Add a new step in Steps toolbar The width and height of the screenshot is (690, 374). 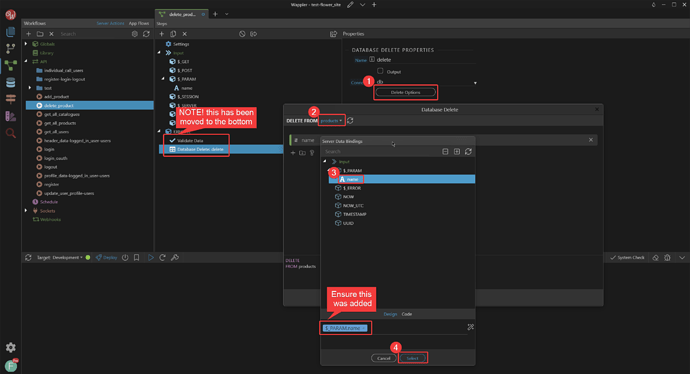[x=161, y=34]
